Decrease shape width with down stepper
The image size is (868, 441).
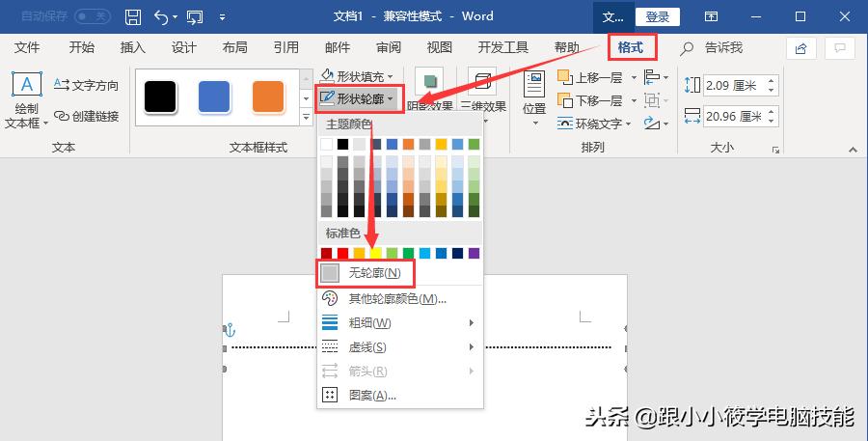pos(772,122)
